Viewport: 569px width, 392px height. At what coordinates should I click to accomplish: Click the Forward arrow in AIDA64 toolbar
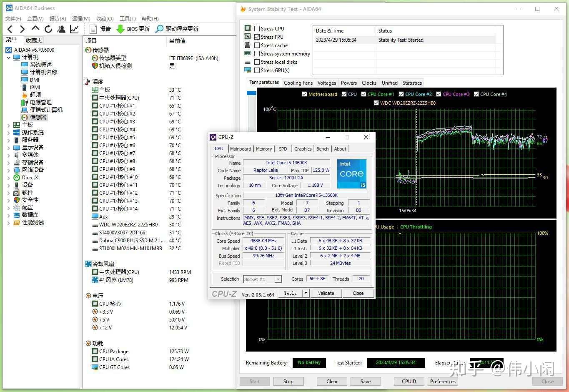click(23, 29)
